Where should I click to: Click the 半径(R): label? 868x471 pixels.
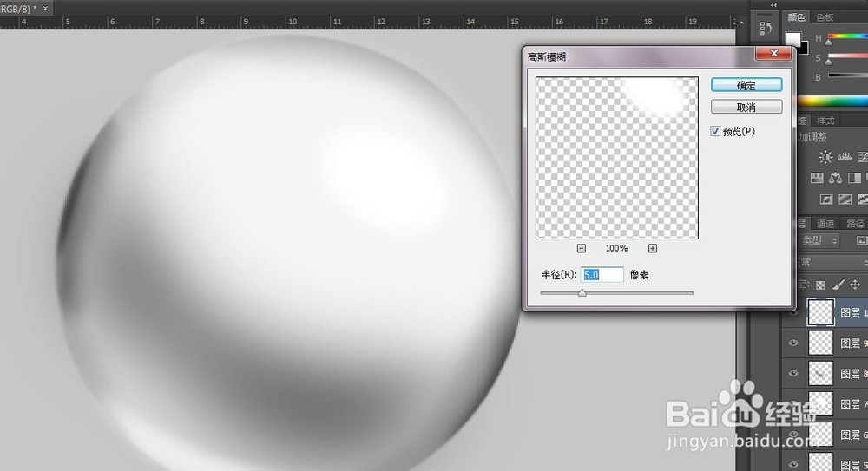(x=559, y=274)
